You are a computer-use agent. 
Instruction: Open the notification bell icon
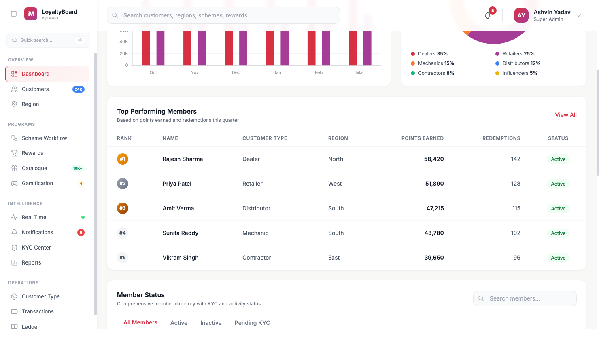487,15
